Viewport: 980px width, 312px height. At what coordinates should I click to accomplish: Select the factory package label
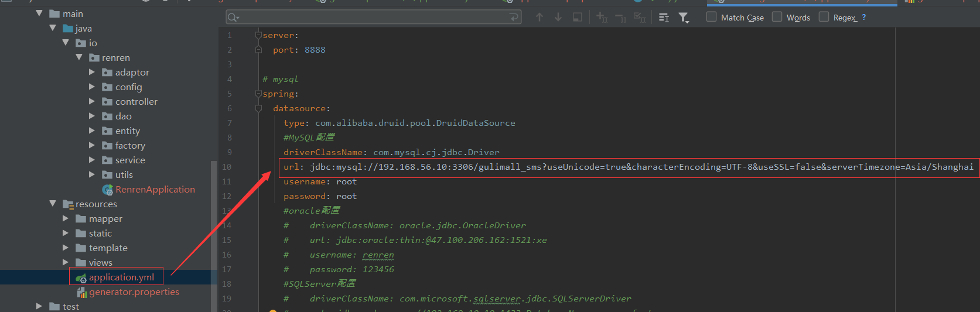click(130, 145)
